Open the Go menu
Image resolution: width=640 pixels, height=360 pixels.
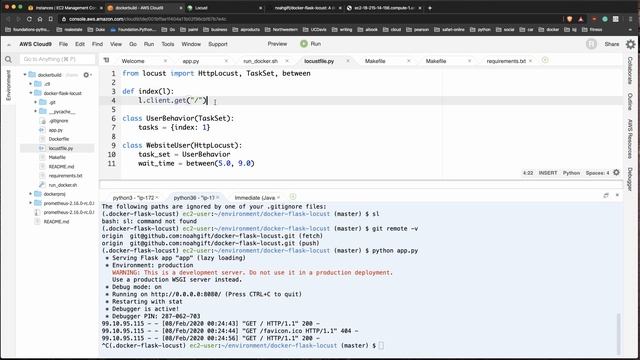click(133, 44)
